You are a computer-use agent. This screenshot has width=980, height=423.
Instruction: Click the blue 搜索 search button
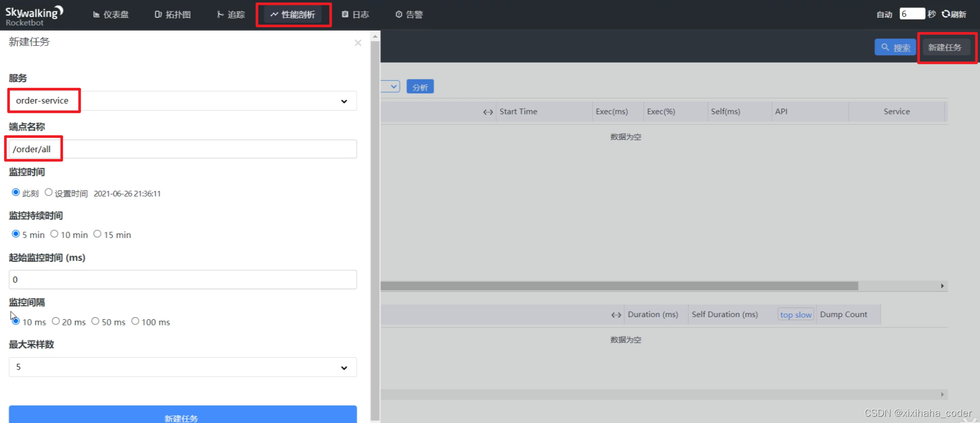click(895, 47)
